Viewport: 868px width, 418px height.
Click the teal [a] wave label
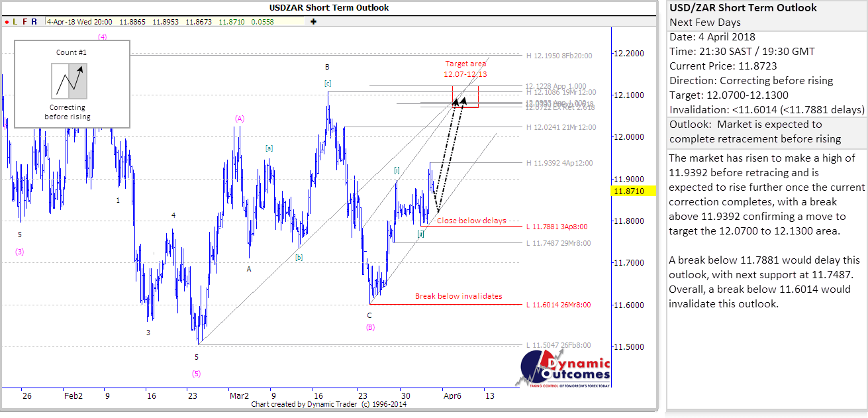[x=269, y=148]
